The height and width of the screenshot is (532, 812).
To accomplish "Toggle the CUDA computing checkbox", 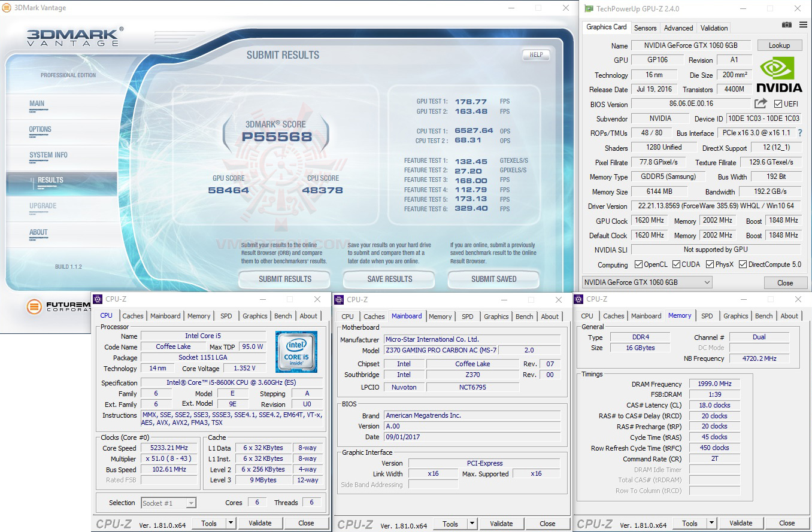I will [677, 264].
